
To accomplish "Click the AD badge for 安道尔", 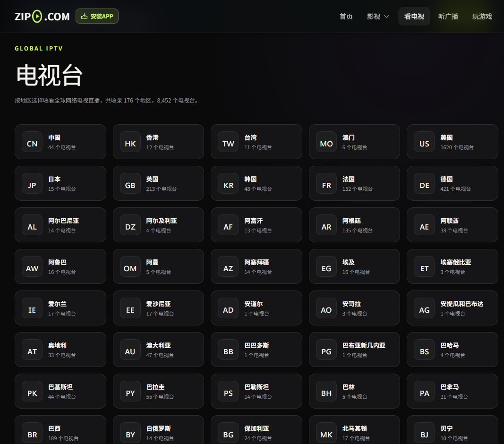I will (x=228, y=308).
